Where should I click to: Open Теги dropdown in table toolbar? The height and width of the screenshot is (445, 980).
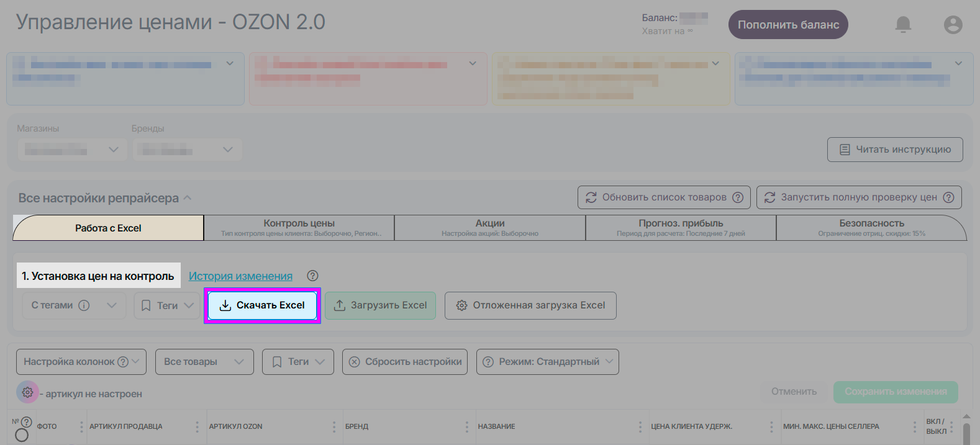(x=298, y=362)
